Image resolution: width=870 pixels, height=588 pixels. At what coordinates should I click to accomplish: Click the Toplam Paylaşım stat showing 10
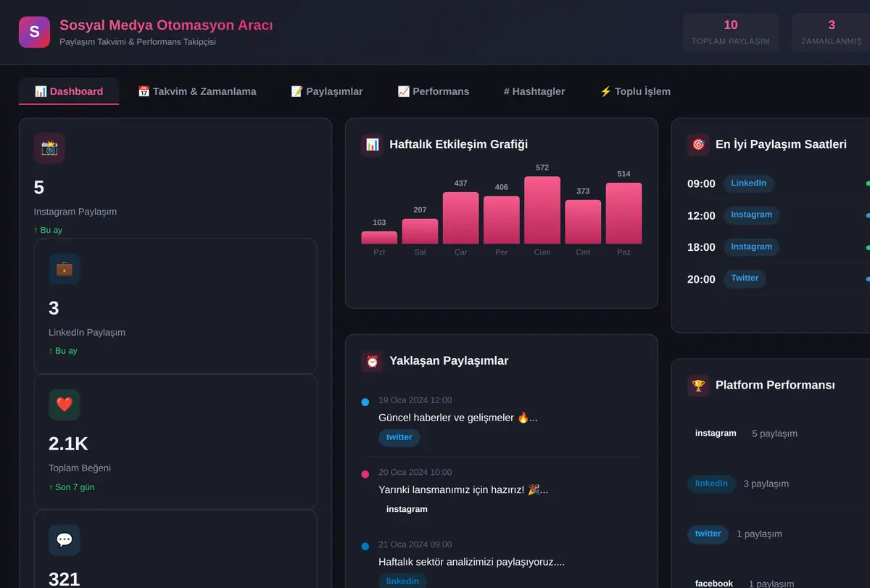tap(731, 32)
